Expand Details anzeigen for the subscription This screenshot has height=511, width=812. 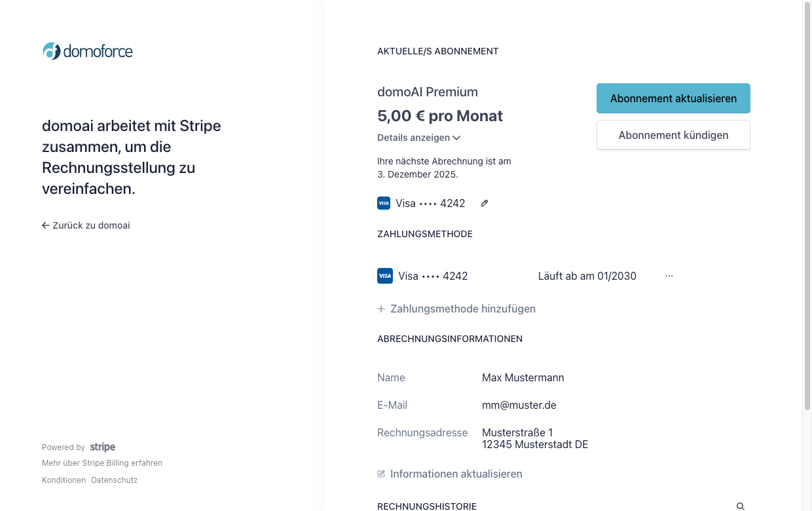pyautogui.click(x=414, y=138)
